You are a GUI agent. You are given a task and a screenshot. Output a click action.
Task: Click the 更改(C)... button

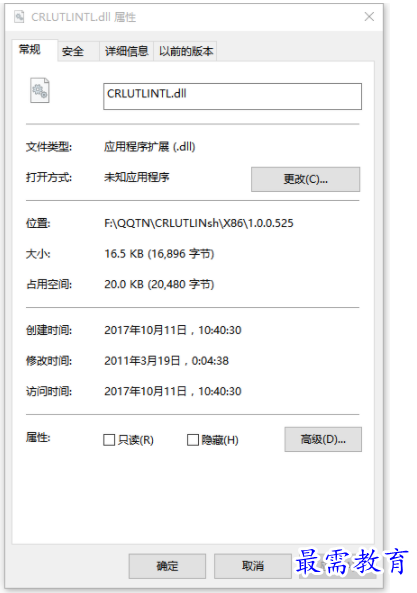click(x=305, y=179)
